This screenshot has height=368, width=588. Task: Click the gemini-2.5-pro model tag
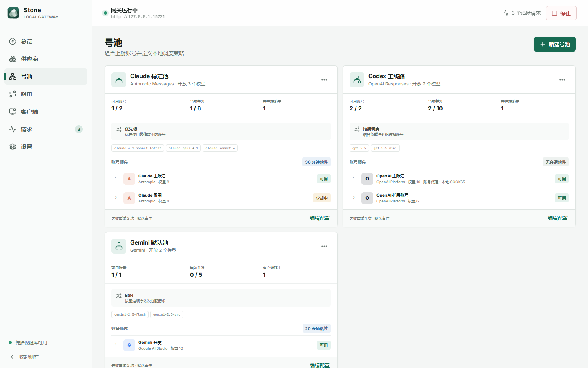[167, 314]
